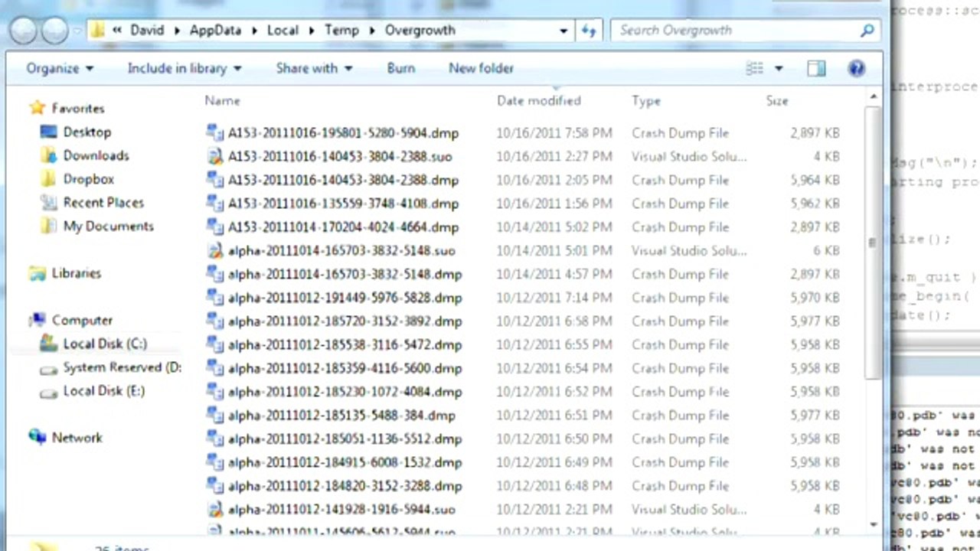Click the Computer monitor icon
The width and height of the screenshot is (980, 551).
pos(37,321)
